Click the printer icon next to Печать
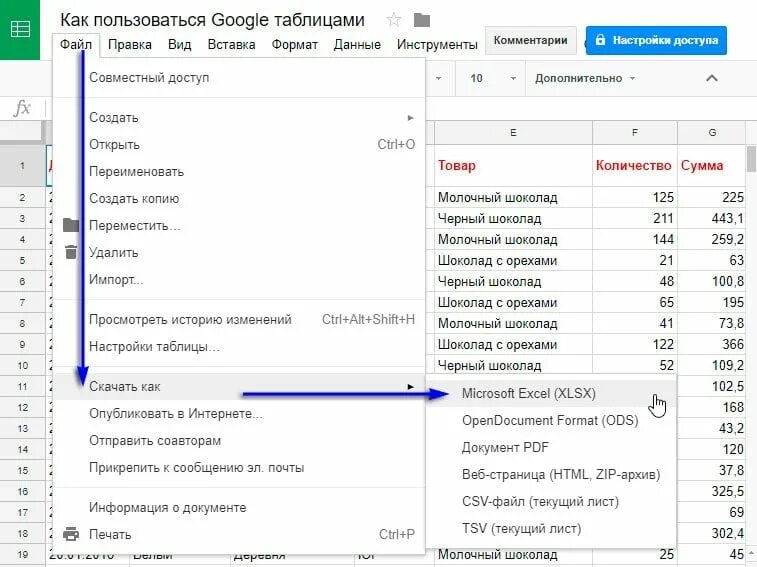Viewport: 757px width, 567px height. pos(71,534)
